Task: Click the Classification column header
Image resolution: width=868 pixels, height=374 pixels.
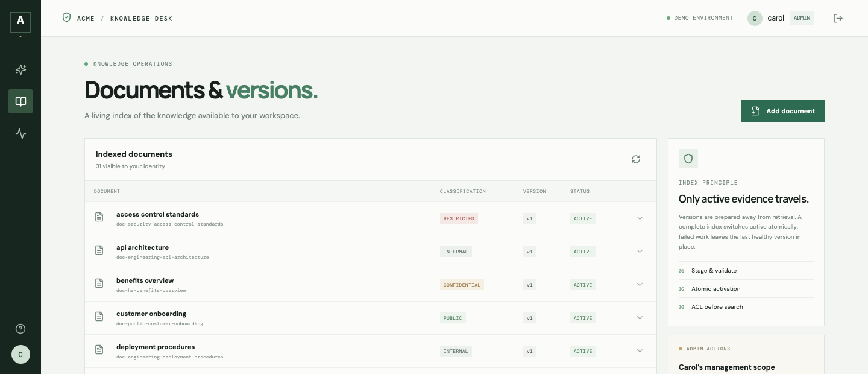Action: click(463, 191)
